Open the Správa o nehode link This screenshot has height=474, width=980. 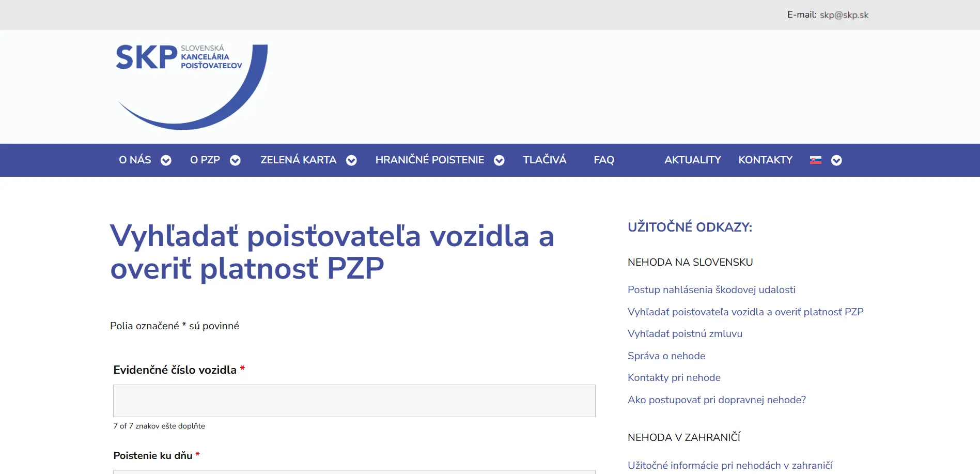pyautogui.click(x=666, y=356)
